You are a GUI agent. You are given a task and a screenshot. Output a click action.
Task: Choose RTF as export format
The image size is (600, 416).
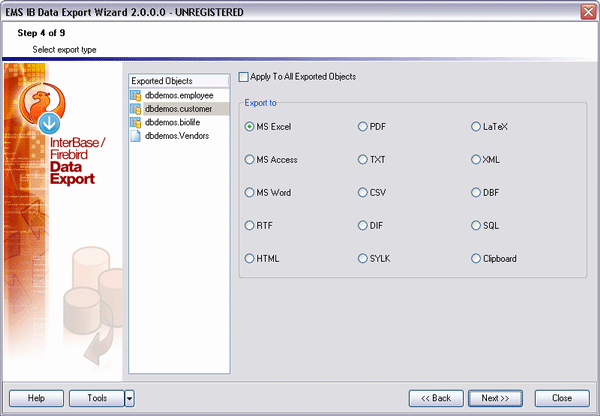click(249, 225)
